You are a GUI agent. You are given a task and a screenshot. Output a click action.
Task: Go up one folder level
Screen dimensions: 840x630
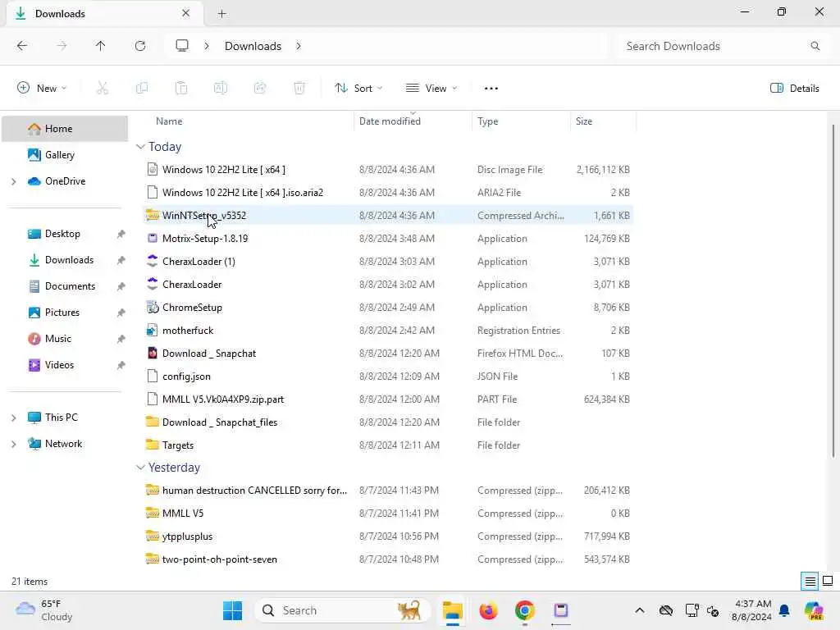pyautogui.click(x=101, y=46)
